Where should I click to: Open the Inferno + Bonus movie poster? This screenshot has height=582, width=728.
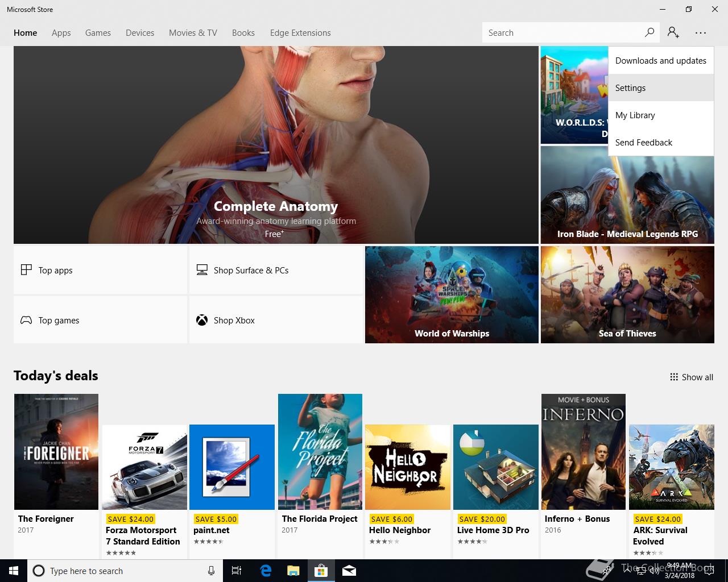click(584, 452)
